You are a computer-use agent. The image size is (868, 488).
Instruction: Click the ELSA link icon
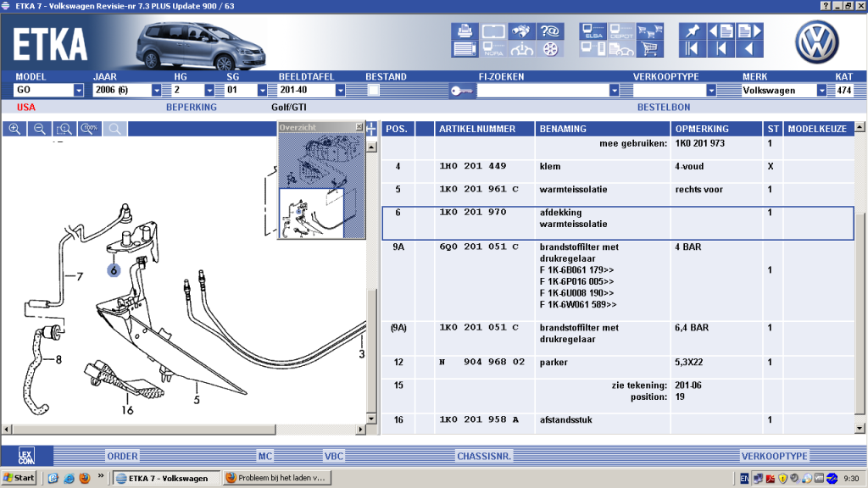593,31
